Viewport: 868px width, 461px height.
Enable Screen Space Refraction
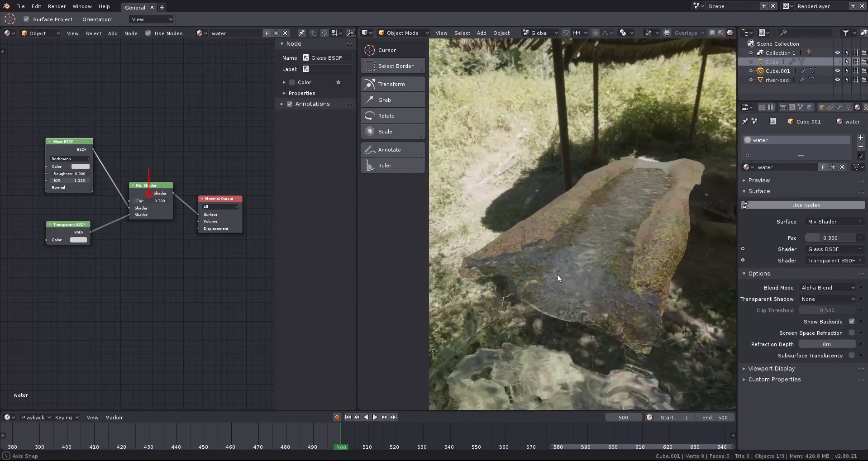851,333
